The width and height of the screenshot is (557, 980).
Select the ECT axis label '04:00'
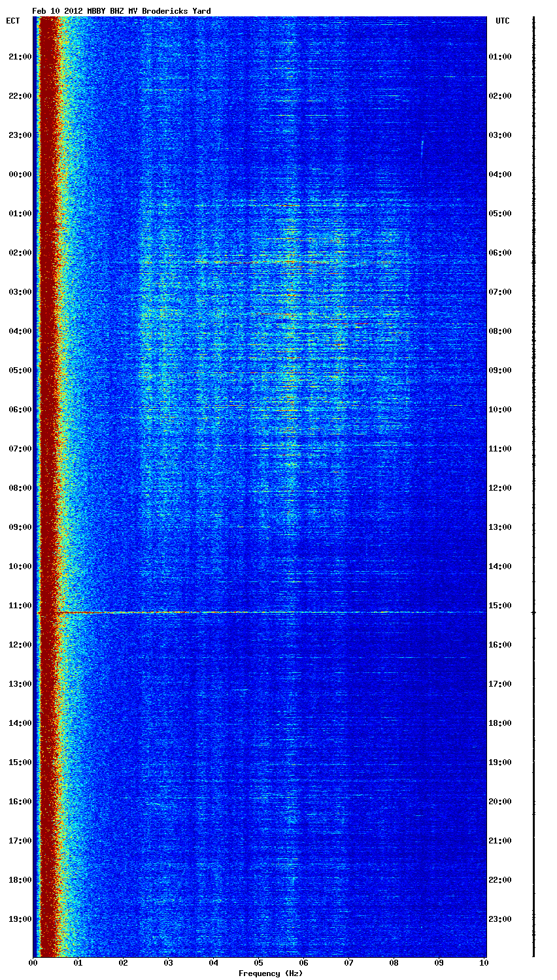[x=20, y=331]
